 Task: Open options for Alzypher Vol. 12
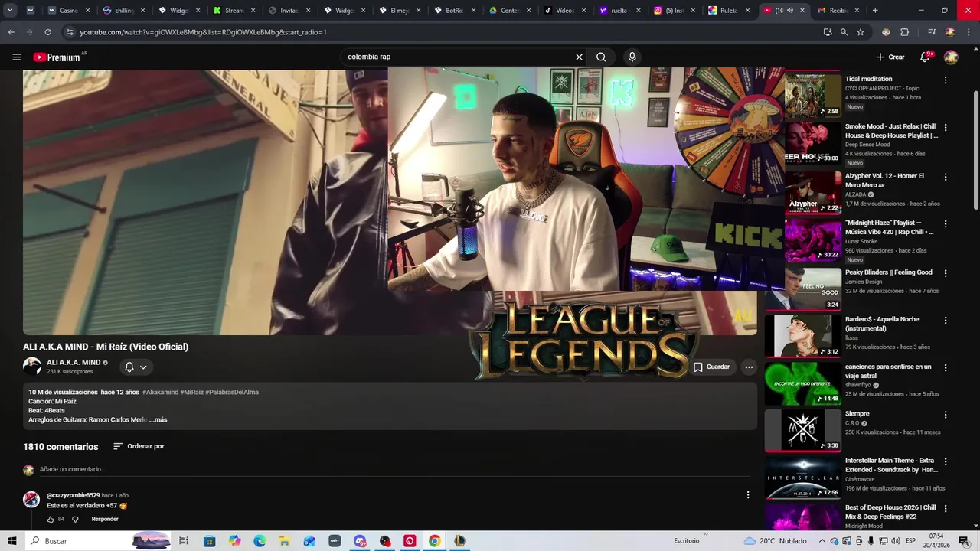(946, 177)
